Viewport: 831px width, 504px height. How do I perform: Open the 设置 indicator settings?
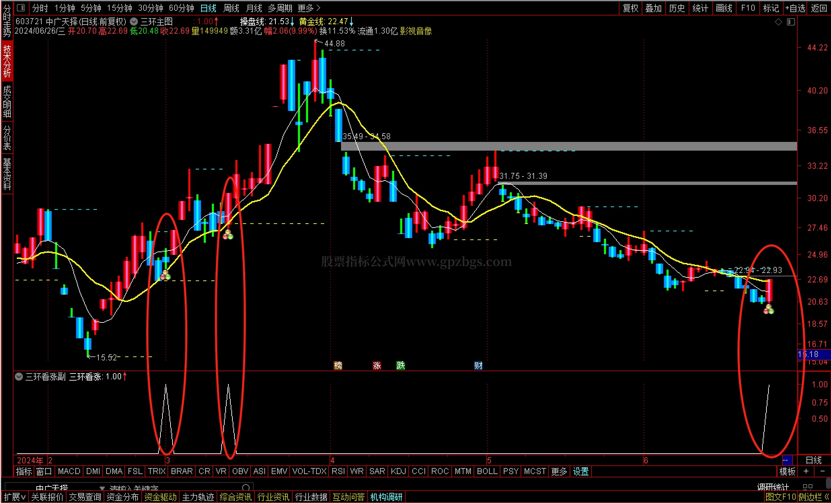[581, 471]
